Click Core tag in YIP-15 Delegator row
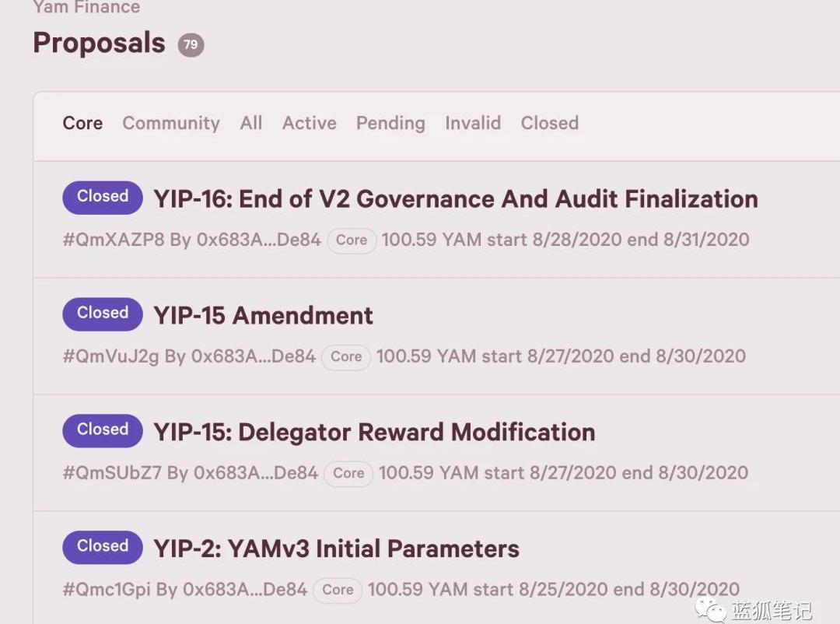The height and width of the screenshot is (624, 840). tap(348, 474)
